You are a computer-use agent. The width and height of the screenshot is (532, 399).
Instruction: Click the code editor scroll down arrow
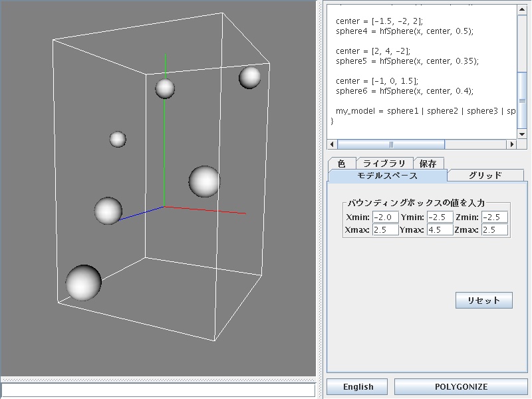(522, 134)
